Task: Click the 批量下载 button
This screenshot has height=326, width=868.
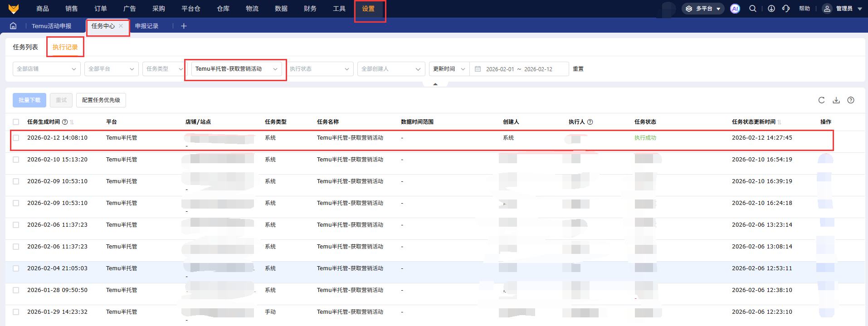Action: [x=29, y=100]
